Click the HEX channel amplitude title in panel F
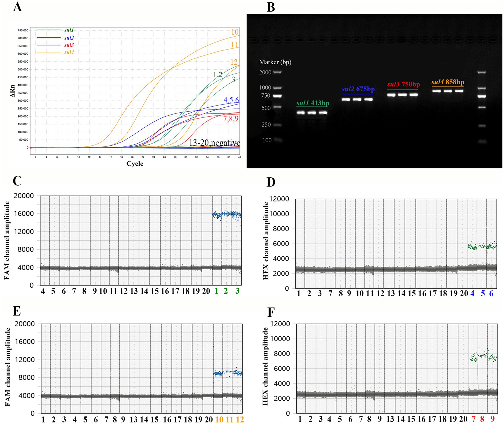 coord(265,366)
